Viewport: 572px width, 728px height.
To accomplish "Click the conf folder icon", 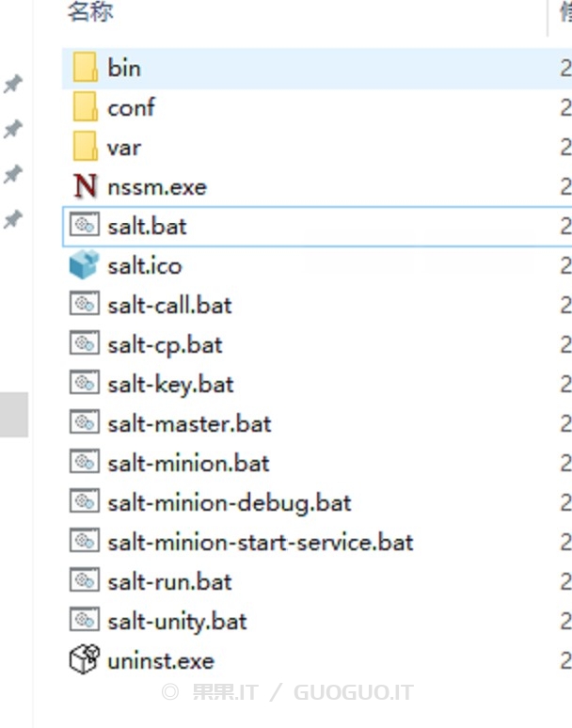I will (85, 107).
